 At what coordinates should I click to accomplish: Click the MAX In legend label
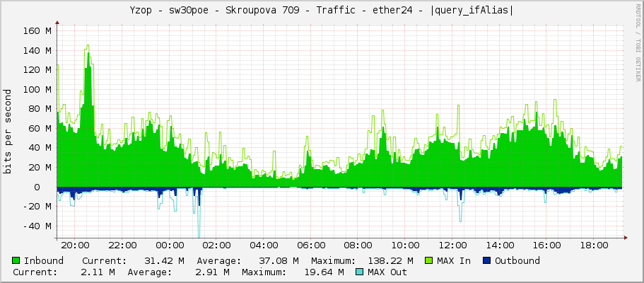(x=454, y=261)
